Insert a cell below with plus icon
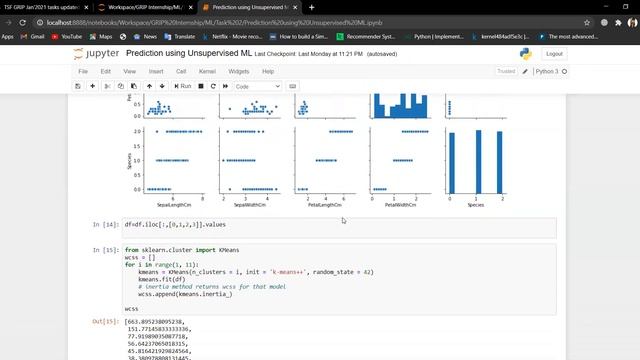Viewport: 640px width, 360px height. click(93, 86)
